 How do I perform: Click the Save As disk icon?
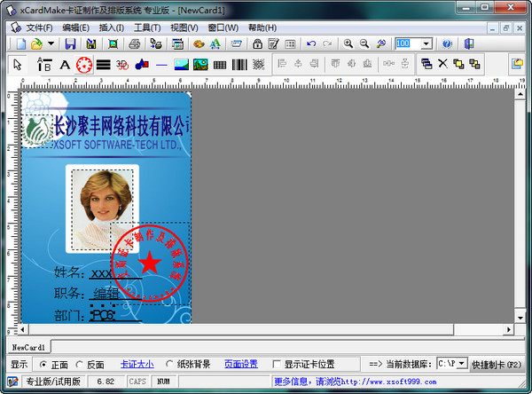[91, 43]
